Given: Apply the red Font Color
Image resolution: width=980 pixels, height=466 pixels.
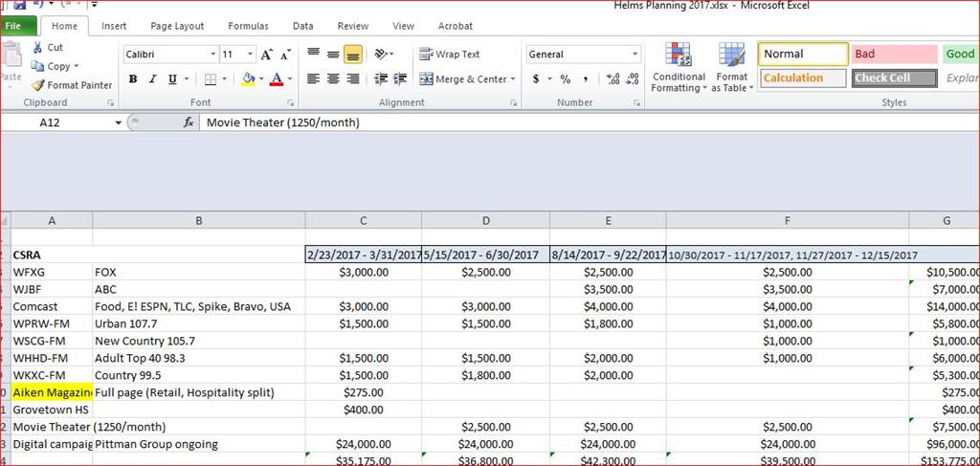Looking at the screenshot, I should 277,78.
